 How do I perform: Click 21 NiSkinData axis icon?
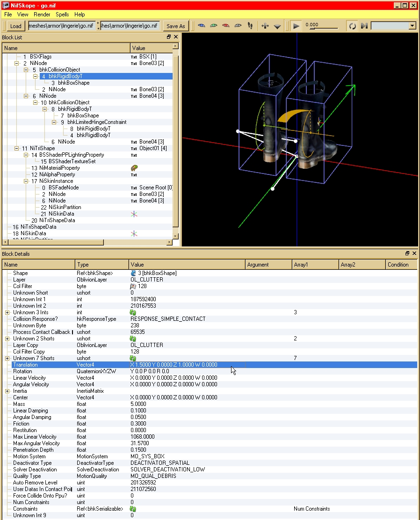coord(134,214)
